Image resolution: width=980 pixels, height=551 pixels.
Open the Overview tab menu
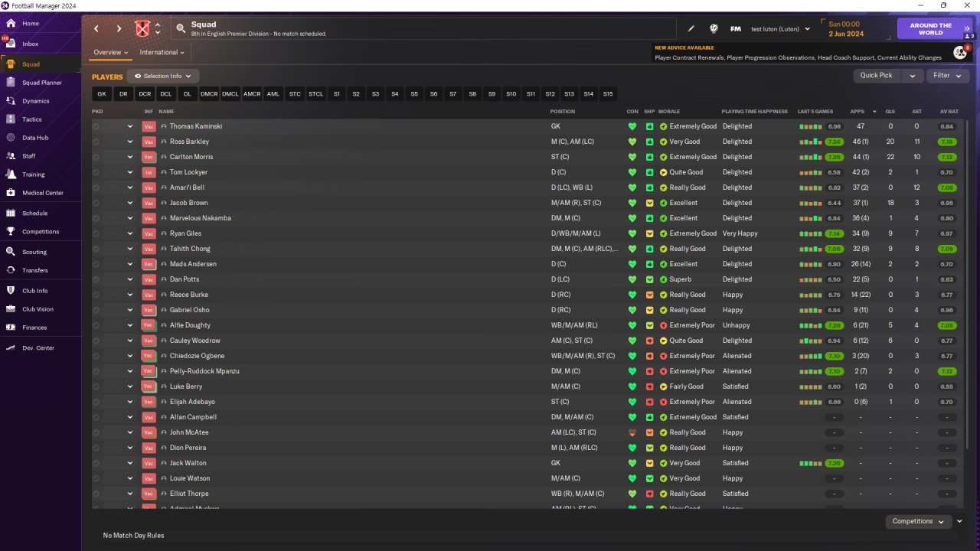point(110,53)
